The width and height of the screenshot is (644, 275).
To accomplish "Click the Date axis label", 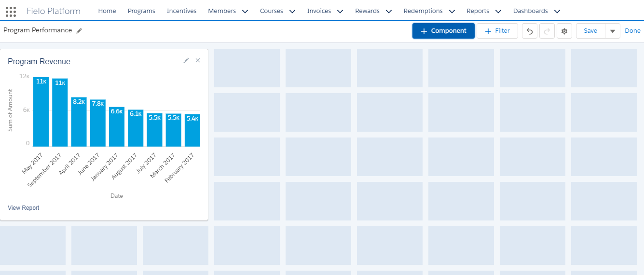I will click(117, 196).
